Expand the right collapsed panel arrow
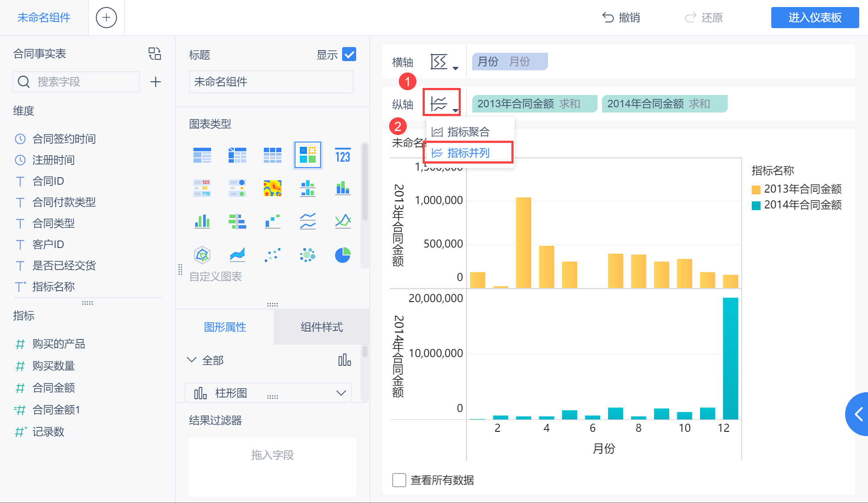This screenshot has height=503, width=868. point(859,414)
